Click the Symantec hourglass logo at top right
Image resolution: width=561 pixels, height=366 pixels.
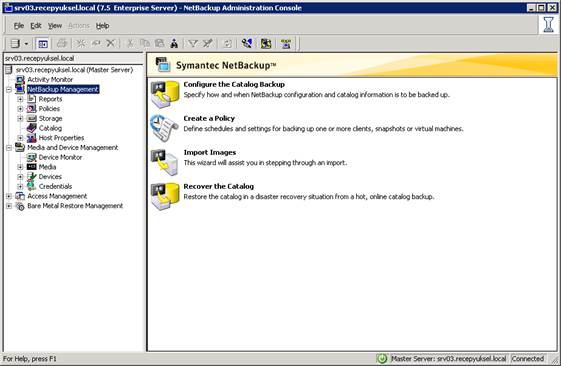[548, 25]
